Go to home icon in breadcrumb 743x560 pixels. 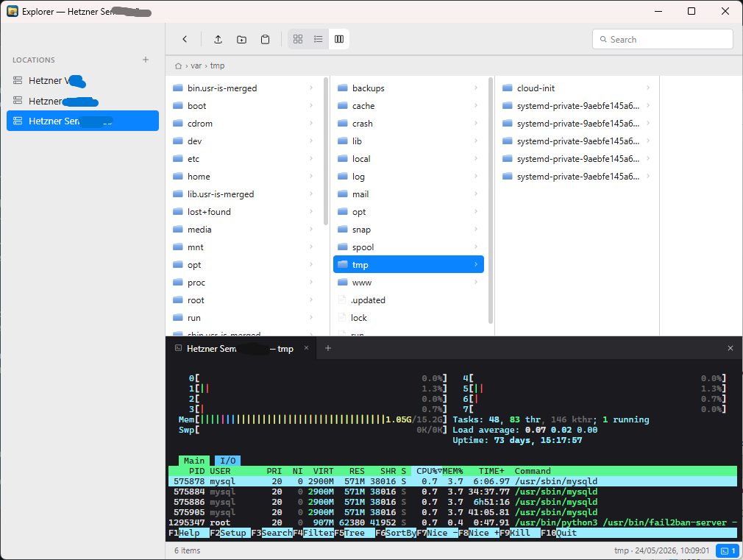pyautogui.click(x=178, y=66)
